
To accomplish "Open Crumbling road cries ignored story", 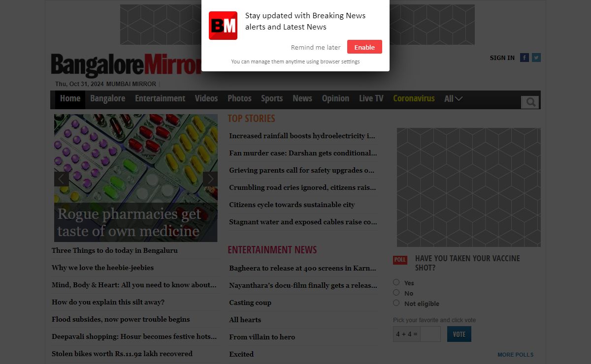I will [x=302, y=187].
